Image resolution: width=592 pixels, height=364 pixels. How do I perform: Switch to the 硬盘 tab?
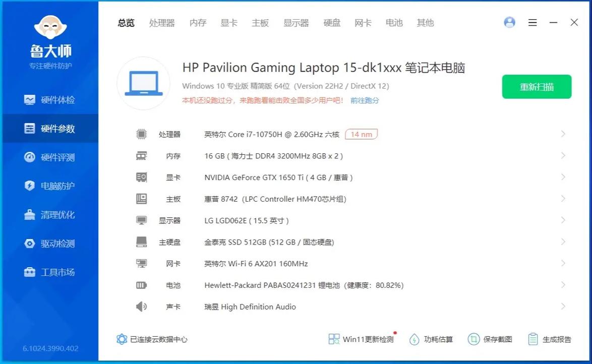click(332, 23)
